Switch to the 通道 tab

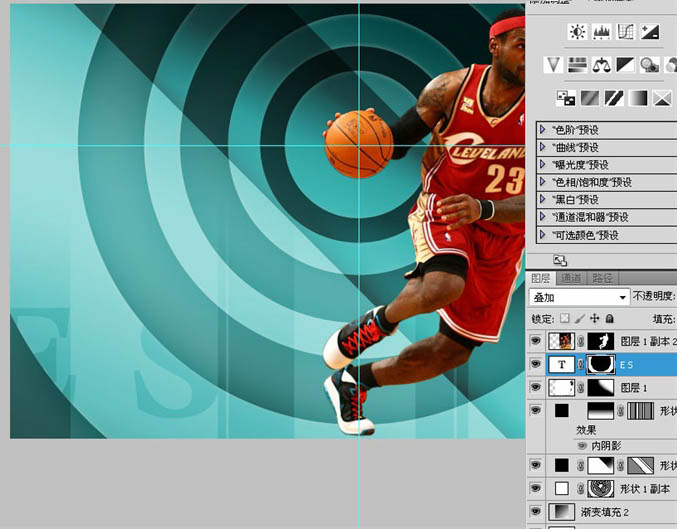click(x=571, y=278)
